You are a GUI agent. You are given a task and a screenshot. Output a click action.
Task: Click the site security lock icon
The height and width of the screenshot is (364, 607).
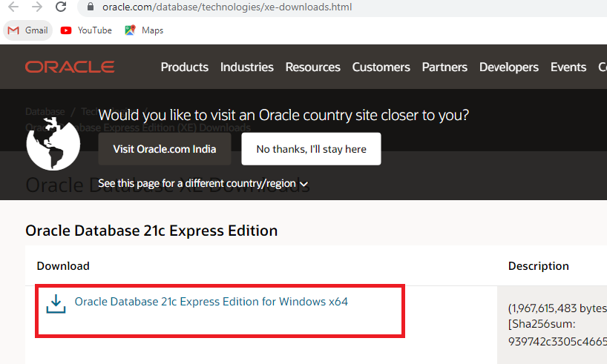coord(91,7)
